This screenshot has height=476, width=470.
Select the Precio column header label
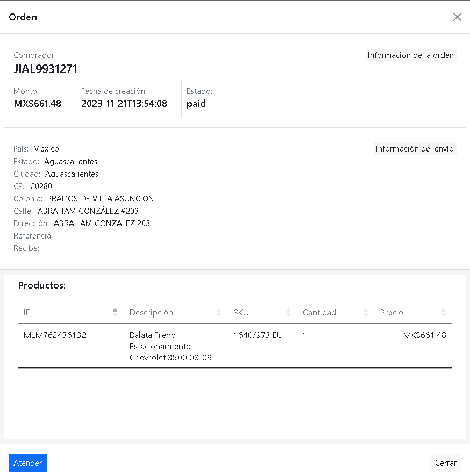pos(391,313)
